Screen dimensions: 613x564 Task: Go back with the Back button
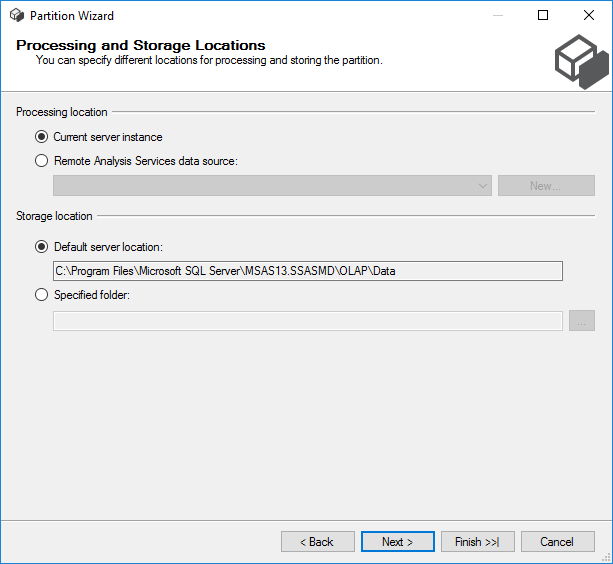[317, 542]
